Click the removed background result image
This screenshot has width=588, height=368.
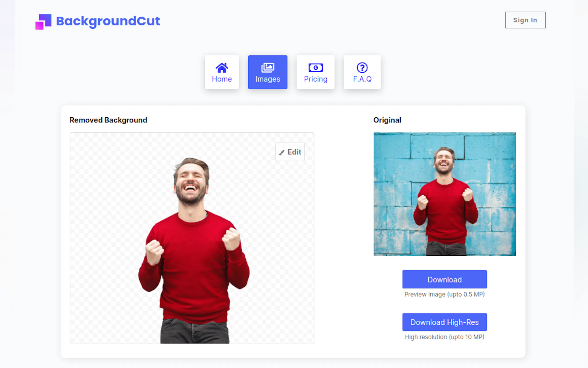coord(192,243)
